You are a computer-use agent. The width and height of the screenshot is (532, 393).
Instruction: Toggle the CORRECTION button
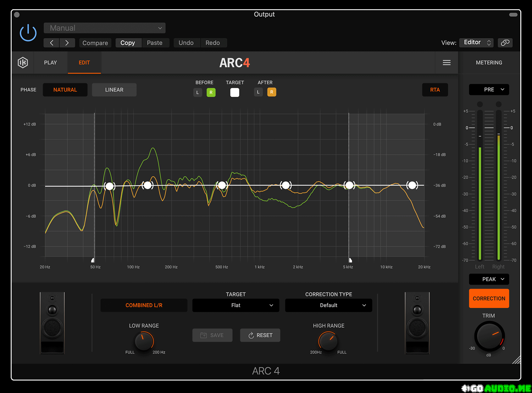[489, 298]
